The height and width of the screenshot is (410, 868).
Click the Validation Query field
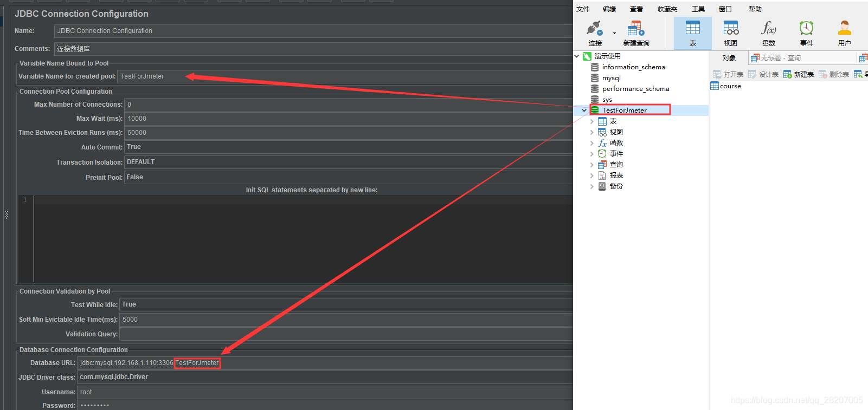[346, 334]
